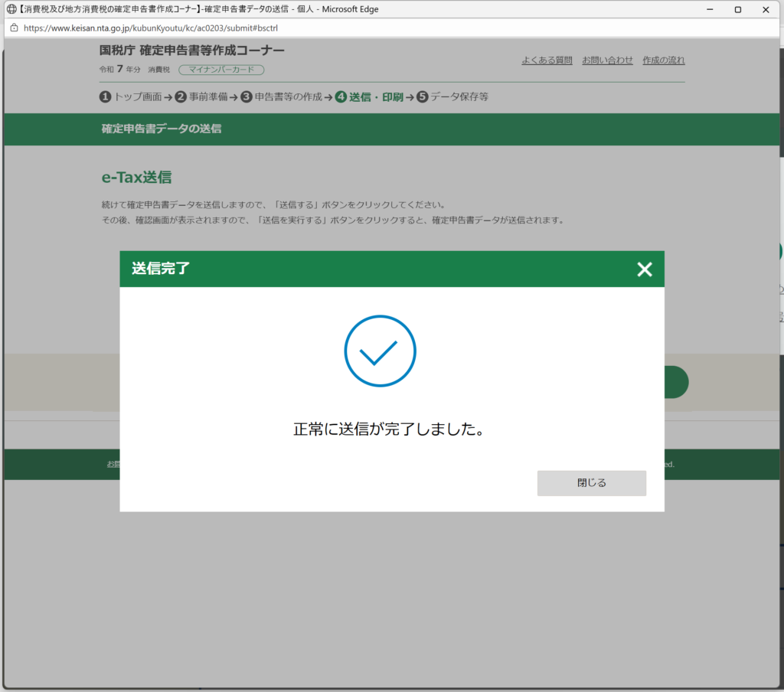Maximize the Microsoft Edge window
The image size is (784, 692).
(737, 9)
